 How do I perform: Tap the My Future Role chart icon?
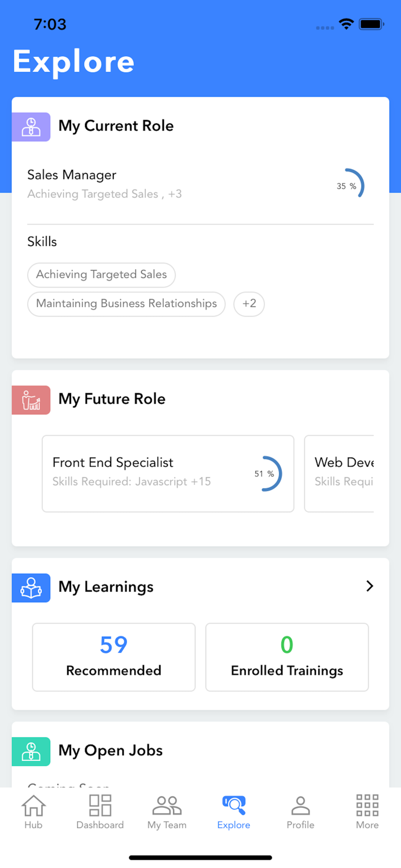pos(31,399)
